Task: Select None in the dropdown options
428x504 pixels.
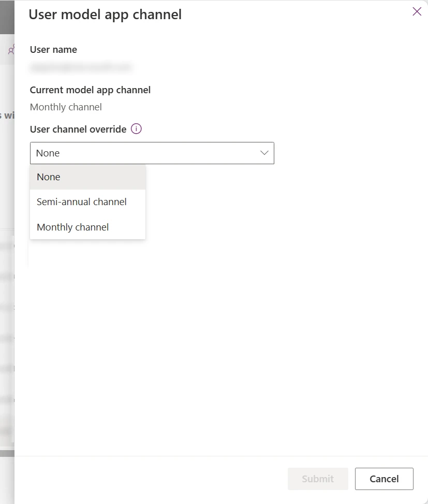Action: point(48,177)
